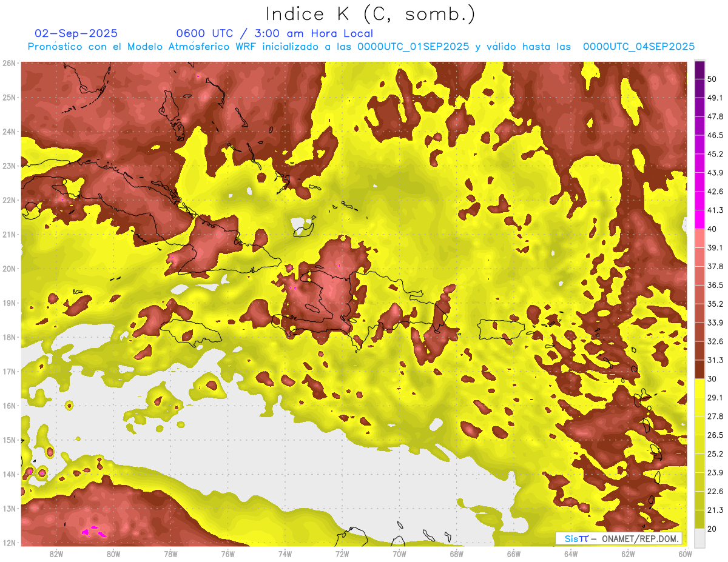Click the color scale value 36.5
The image size is (728, 562).
(715, 285)
